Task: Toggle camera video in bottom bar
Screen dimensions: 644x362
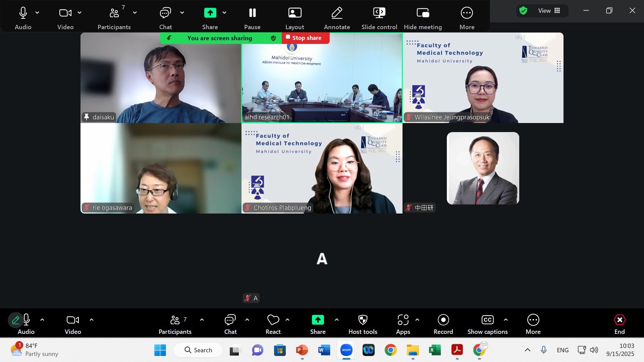Action: [x=73, y=320]
